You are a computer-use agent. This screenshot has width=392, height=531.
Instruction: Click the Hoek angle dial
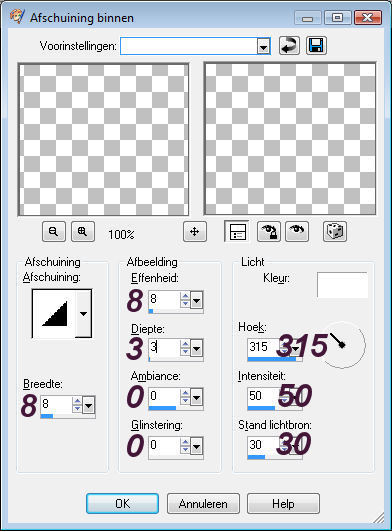tap(342, 345)
